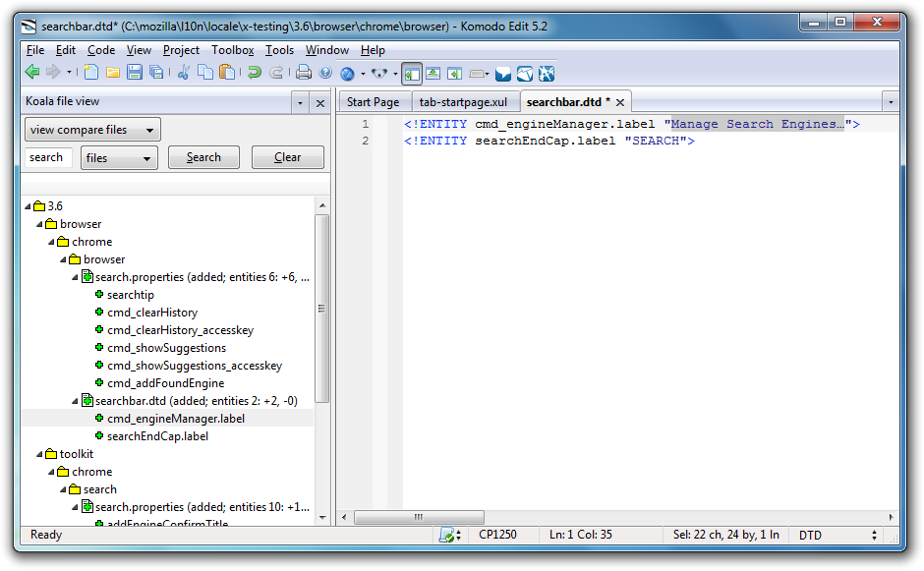This screenshot has height=571, width=924.
Task: Open the Help menu
Action: click(373, 50)
